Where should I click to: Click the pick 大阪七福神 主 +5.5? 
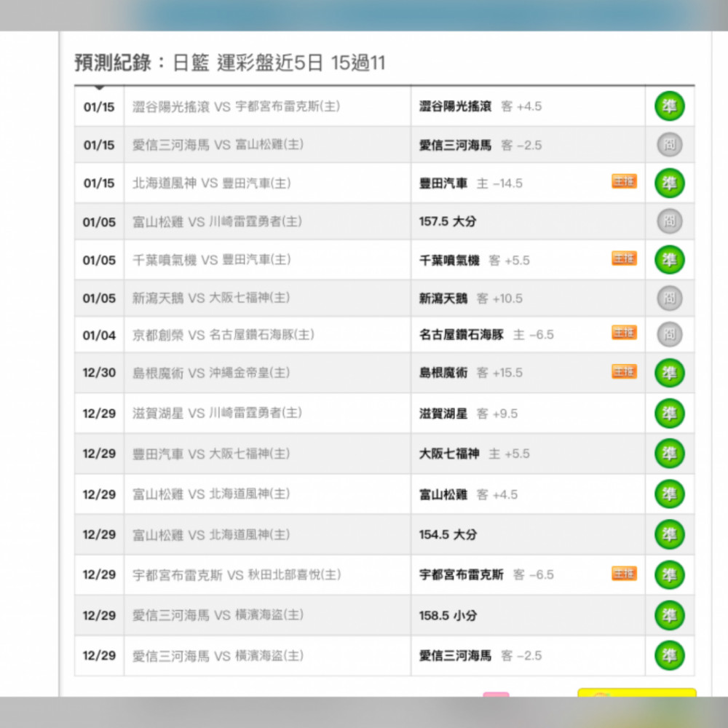pos(475,454)
